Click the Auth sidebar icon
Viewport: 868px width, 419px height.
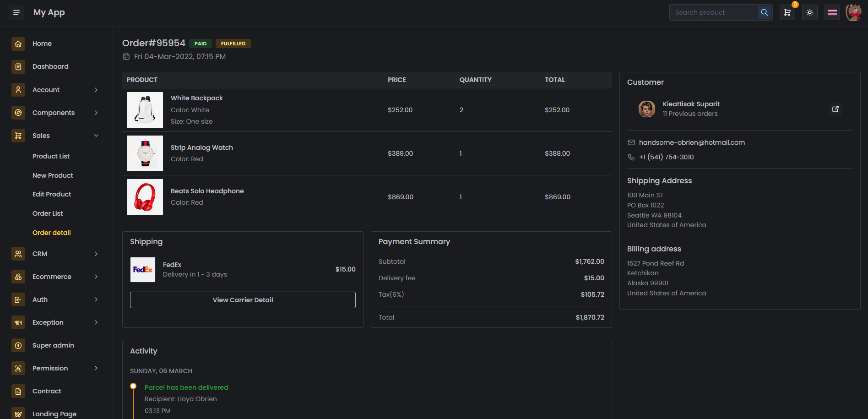click(x=18, y=299)
